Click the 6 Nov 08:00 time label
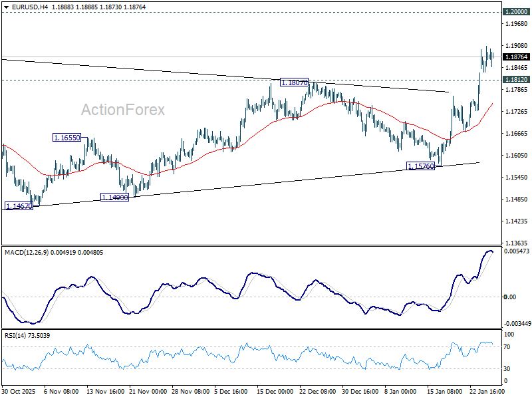The height and width of the screenshot is (399, 532). point(61,391)
